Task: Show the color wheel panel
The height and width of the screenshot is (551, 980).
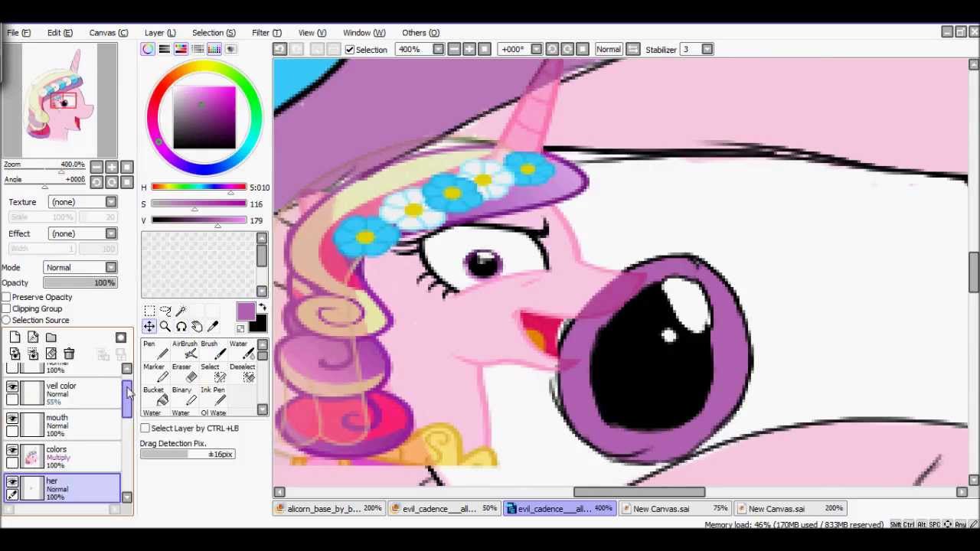Action: [x=148, y=49]
